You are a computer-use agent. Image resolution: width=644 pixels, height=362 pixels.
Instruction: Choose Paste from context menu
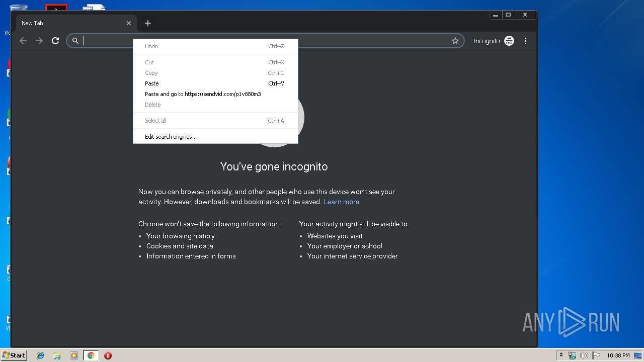point(215,83)
